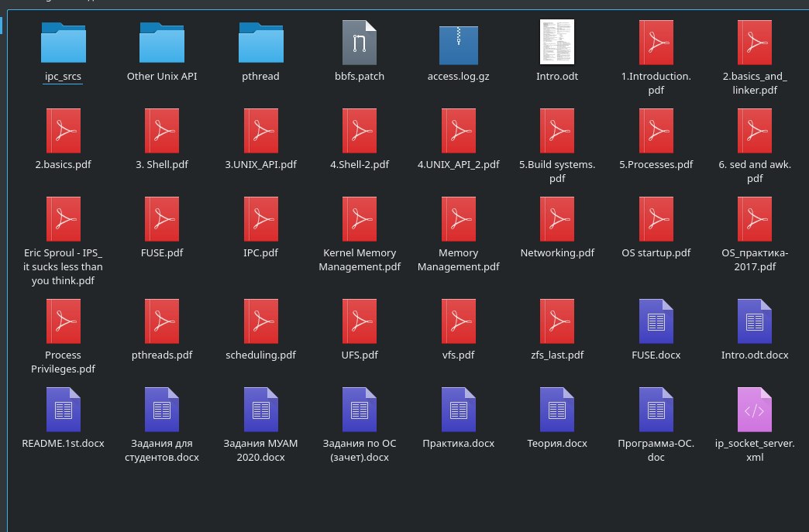Click the Networking.pdf file name
This screenshot has height=532, width=809.
[557, 252]
